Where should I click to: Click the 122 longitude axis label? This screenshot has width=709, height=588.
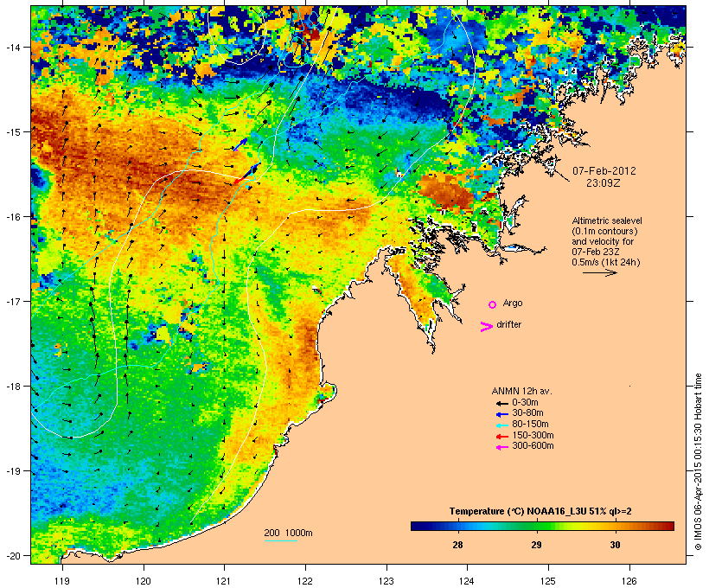pyautogui.click(x=306, y=581)
